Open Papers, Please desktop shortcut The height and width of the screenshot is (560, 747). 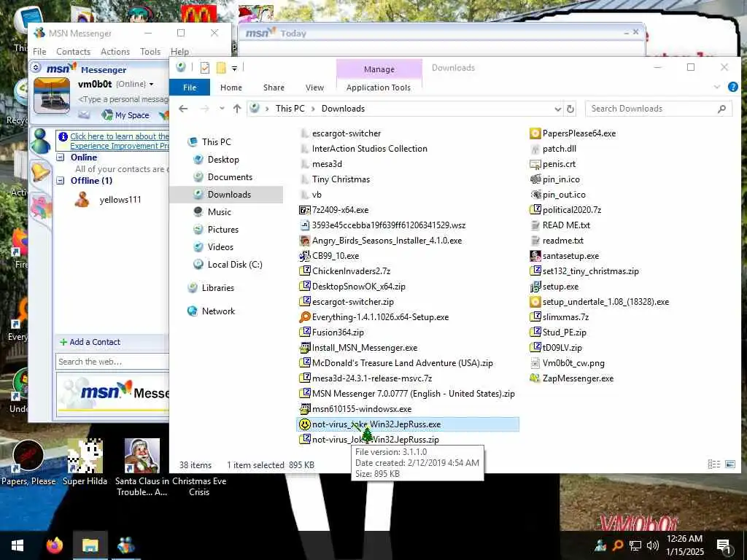28,463
